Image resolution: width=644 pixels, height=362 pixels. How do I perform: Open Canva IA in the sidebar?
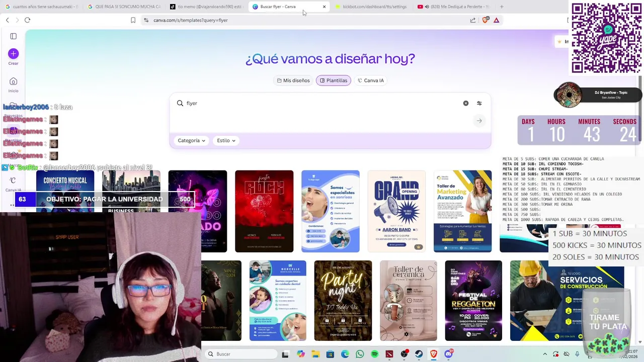(x=14, y=183)
